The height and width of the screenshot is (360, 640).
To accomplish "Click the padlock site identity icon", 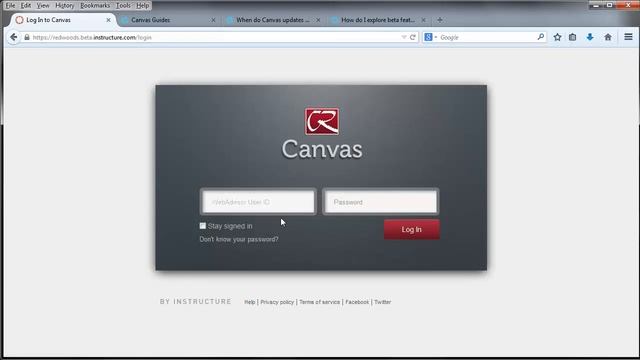I will pyautogui.click(x=27, y=37).
